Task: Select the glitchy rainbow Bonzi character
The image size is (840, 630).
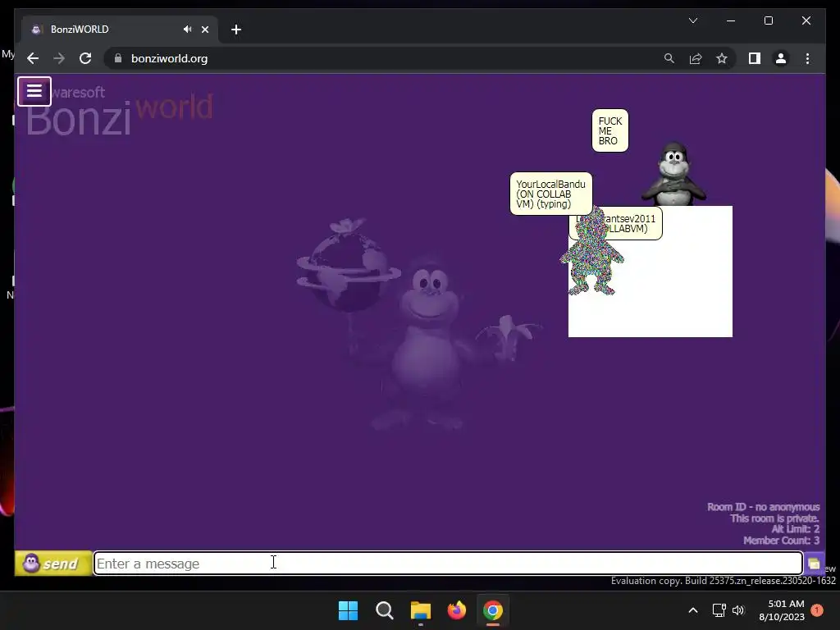Action: [x=591, y=253]
